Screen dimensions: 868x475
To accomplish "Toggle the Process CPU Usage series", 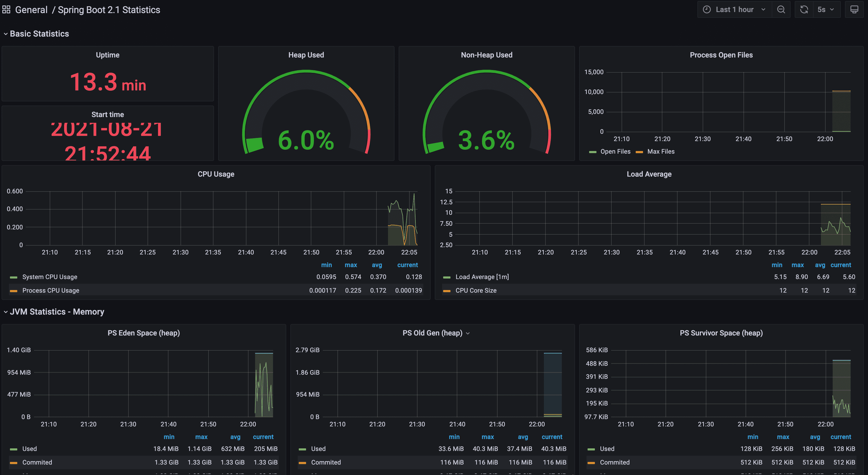I will point(50,291).
